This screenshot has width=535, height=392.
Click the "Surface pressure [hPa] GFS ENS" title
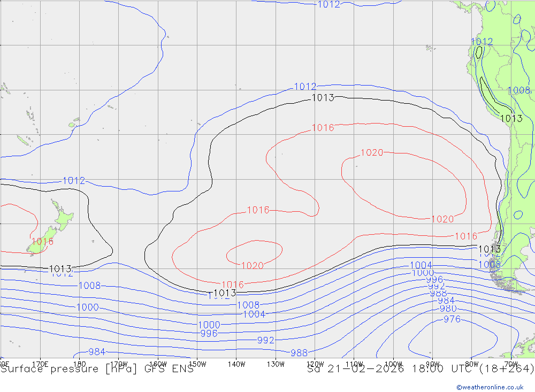(x=97, y=369)
